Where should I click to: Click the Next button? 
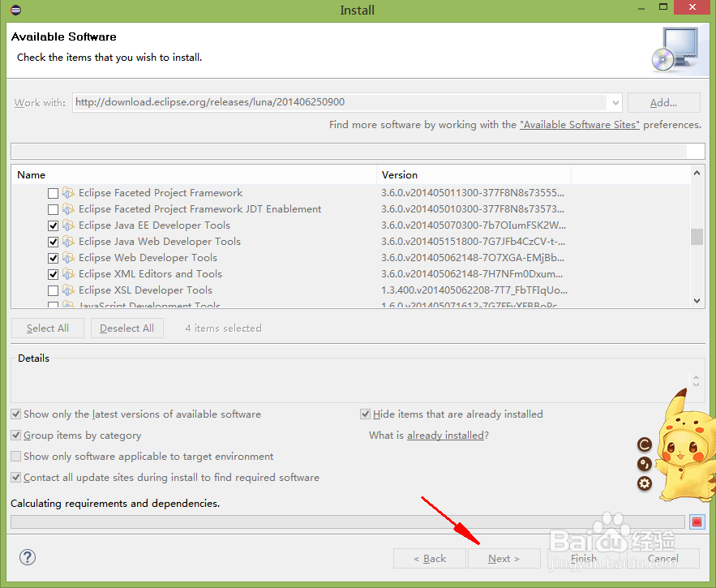[x=504, y=559]
